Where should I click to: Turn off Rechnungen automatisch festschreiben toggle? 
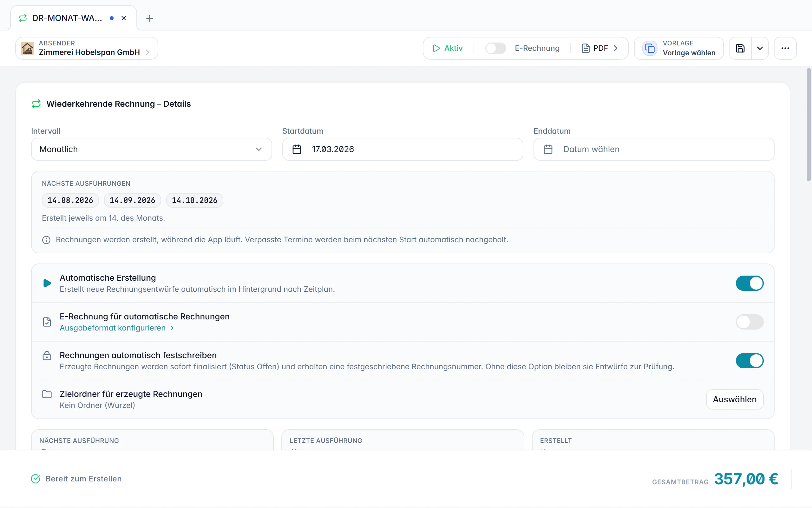pos(750,360)
